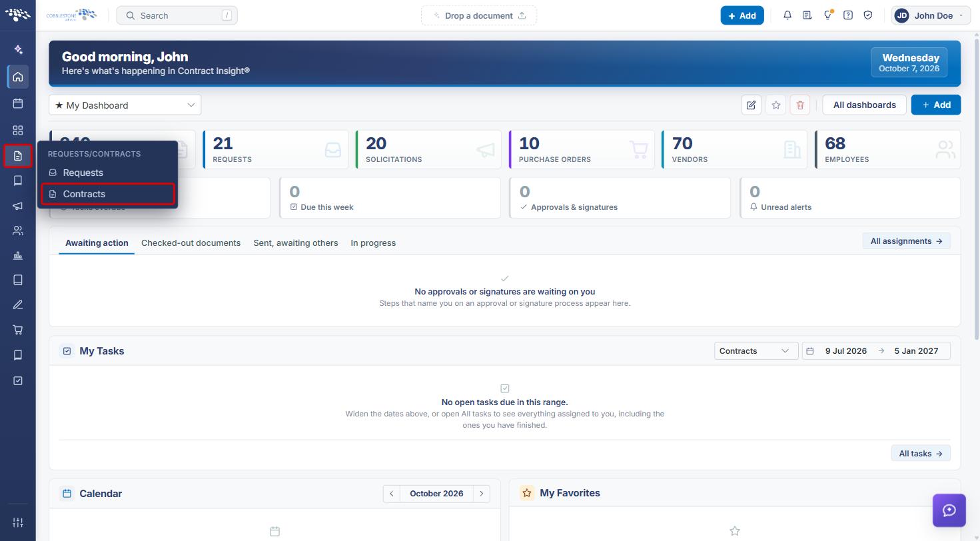Open the help question mark icon

848,15
